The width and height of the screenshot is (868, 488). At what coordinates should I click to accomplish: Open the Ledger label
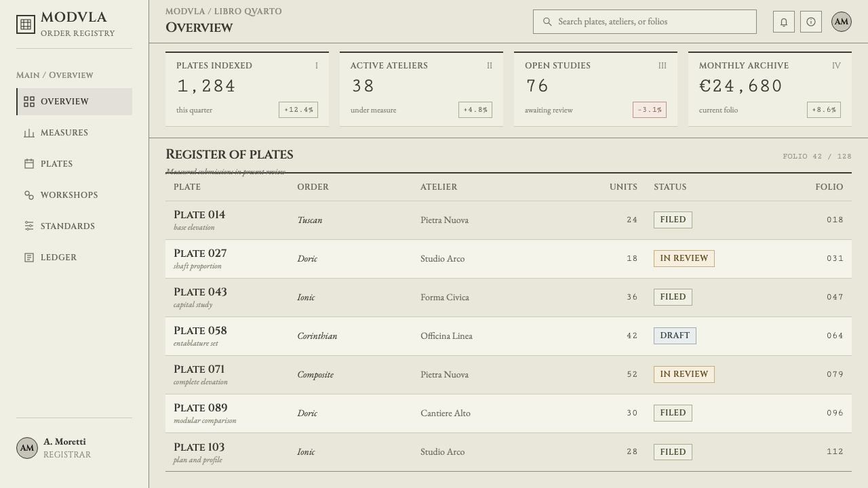(58, 258)
